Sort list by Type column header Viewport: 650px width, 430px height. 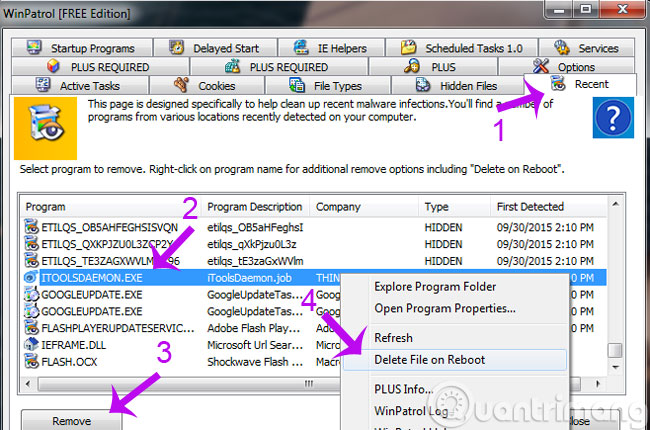coord(455,206)
